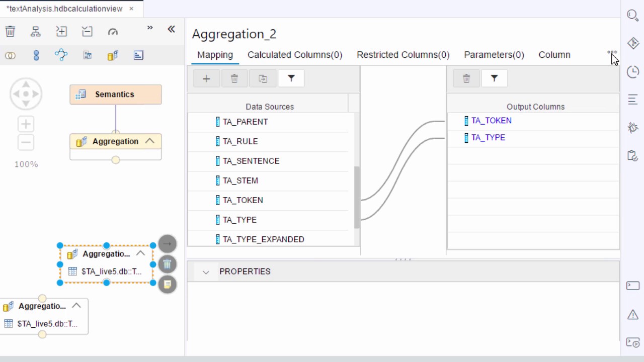
Task: Delete the selected node with the trash icon
Action: pos(10,32)
